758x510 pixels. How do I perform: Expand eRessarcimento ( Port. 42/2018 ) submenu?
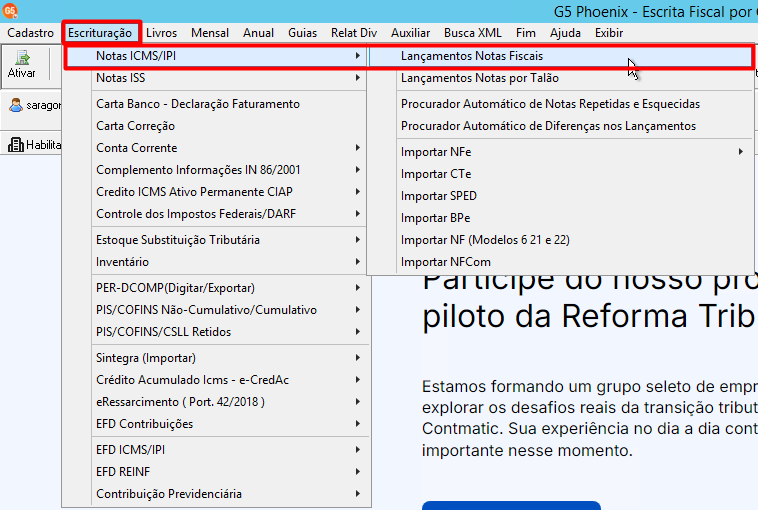216,402
